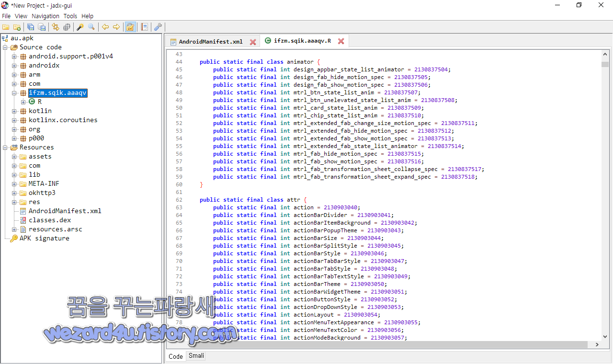Toggle the deobfuscation padlock icon
The height and width of the screenshot is (364, 613).
[x=130, y=27]
